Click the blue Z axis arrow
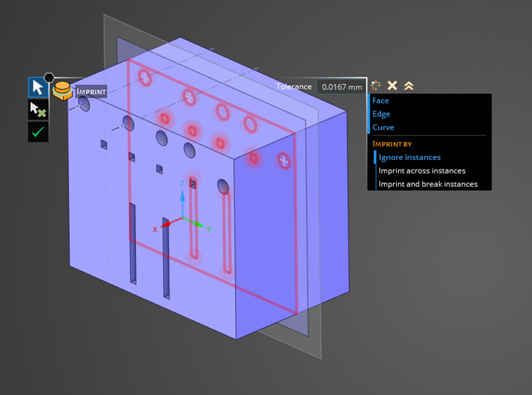Viewport: 532px width, 395px height. coord(181,195)
